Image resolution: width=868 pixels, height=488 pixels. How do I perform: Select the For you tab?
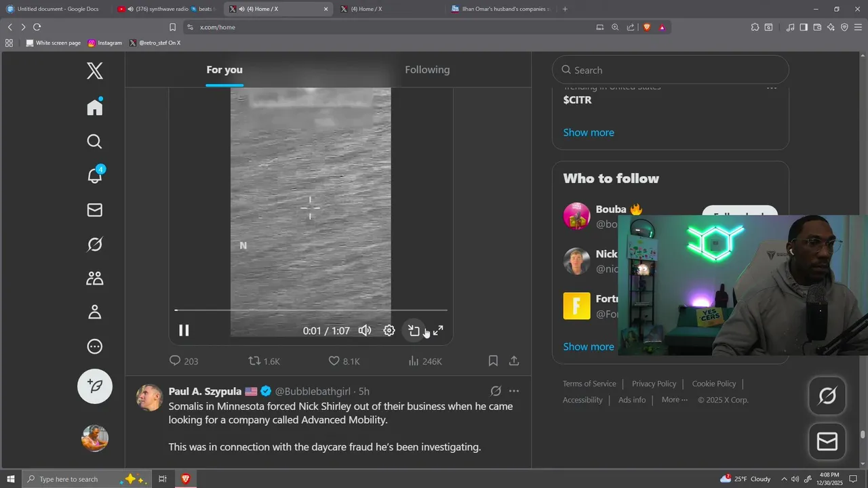[224, 70]
